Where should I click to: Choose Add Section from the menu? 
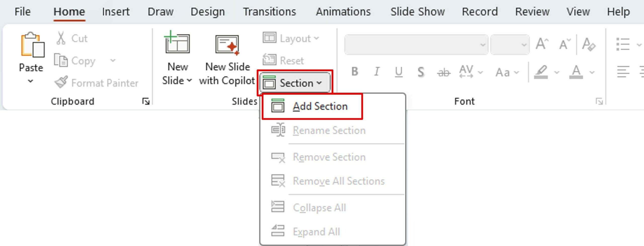(320, 106)
